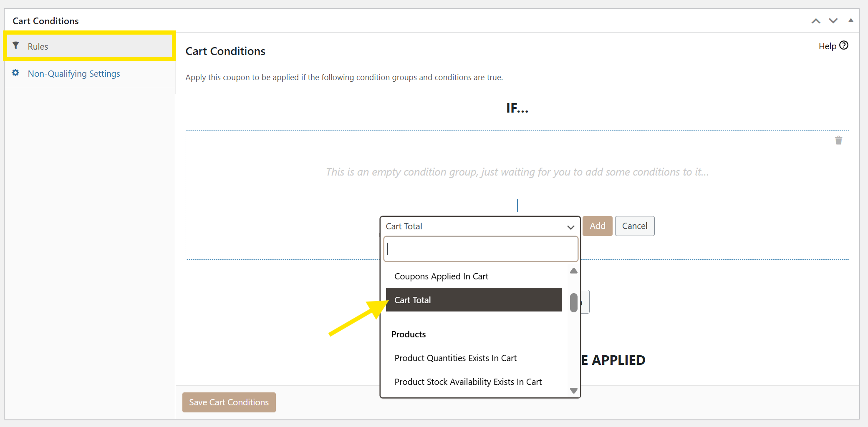The image size is (868, 427).
Task: Move Cart Conditions panel up
Action: pos(816,21)
